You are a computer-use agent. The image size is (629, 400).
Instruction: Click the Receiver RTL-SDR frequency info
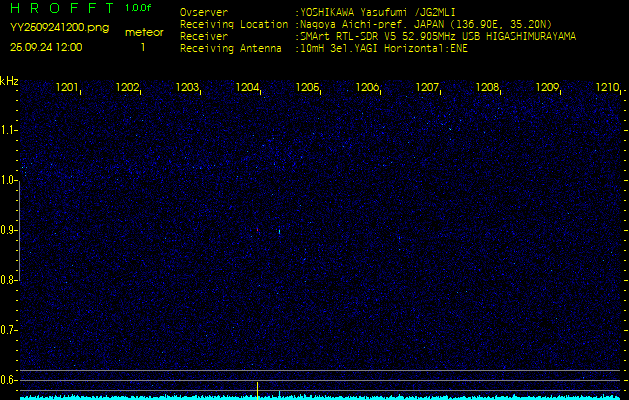click(x=438, y=35)
